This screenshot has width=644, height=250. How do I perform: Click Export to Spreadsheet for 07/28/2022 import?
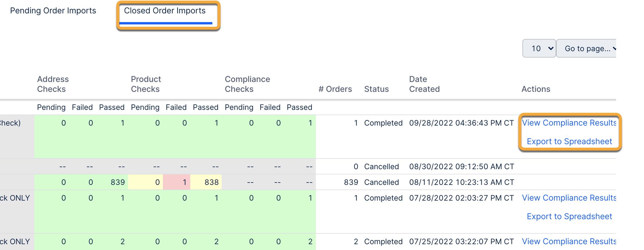point(569,217)
